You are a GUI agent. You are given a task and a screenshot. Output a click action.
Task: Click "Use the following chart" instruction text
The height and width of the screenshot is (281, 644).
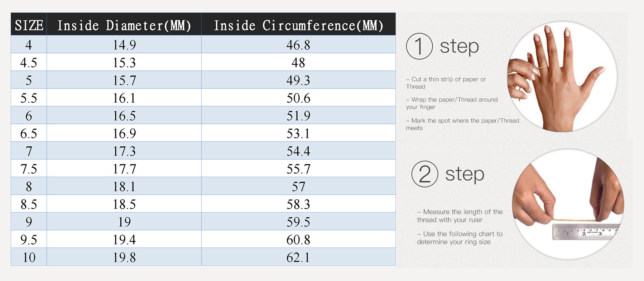460,238
